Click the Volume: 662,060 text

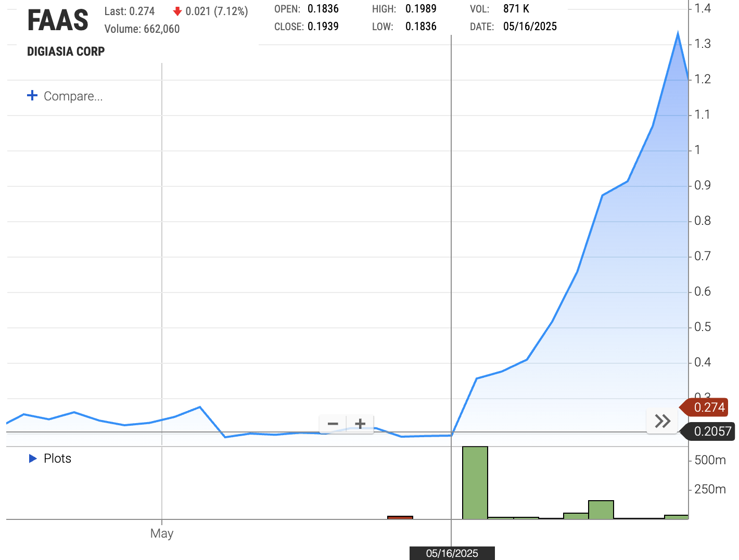click(x=142, y=29)
